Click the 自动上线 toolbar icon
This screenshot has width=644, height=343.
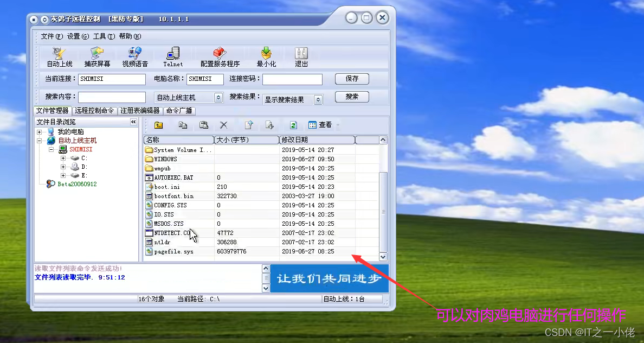pyautogui.click(x=60, y=57)
